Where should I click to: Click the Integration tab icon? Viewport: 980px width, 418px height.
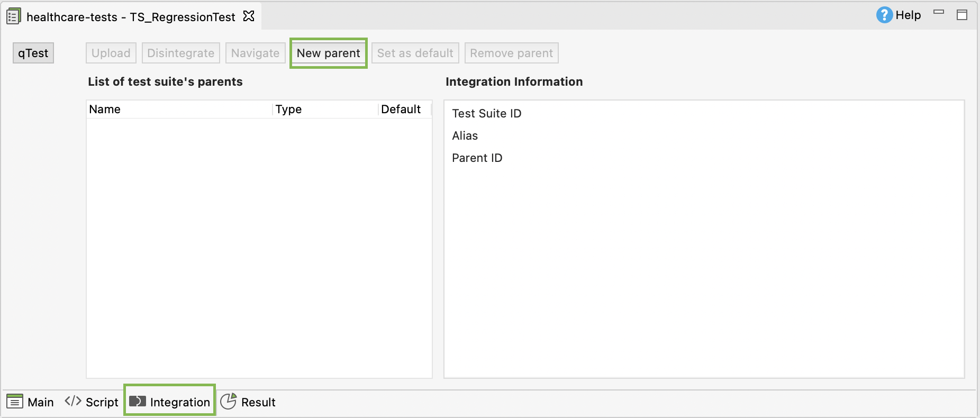(x=138, y=401)
